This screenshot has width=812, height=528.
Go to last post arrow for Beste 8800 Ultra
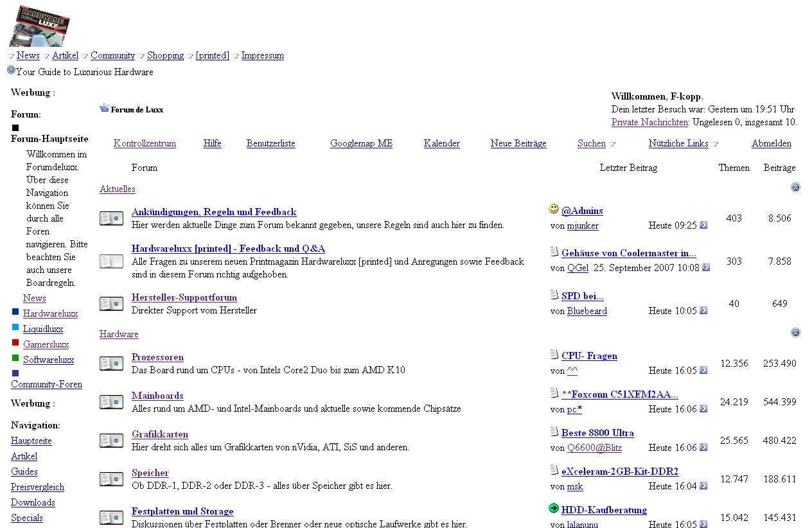point(703,447)
